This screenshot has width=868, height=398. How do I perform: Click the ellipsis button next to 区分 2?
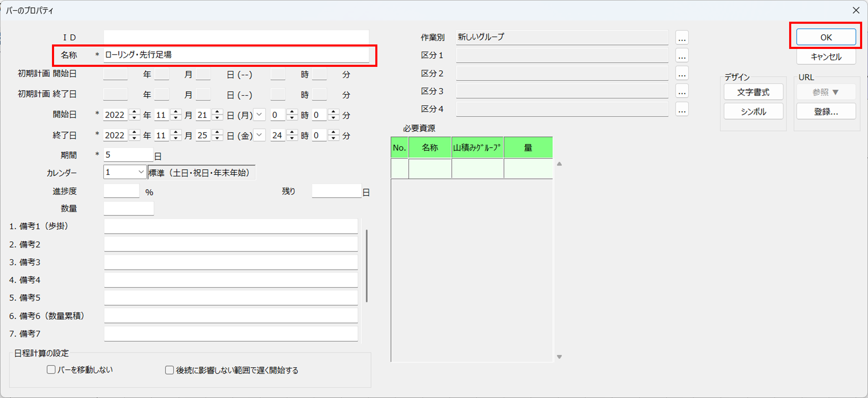(682, 73)
